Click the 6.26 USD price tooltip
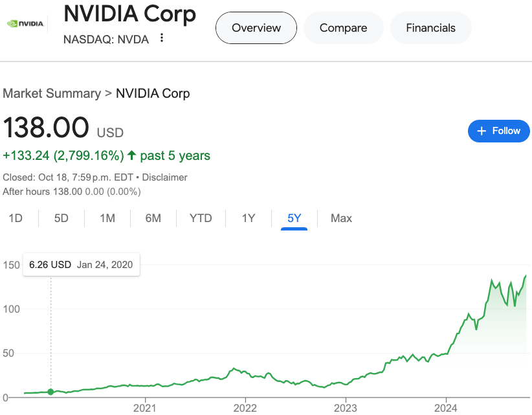Screen dimensions: 532x415 point(81,264)
